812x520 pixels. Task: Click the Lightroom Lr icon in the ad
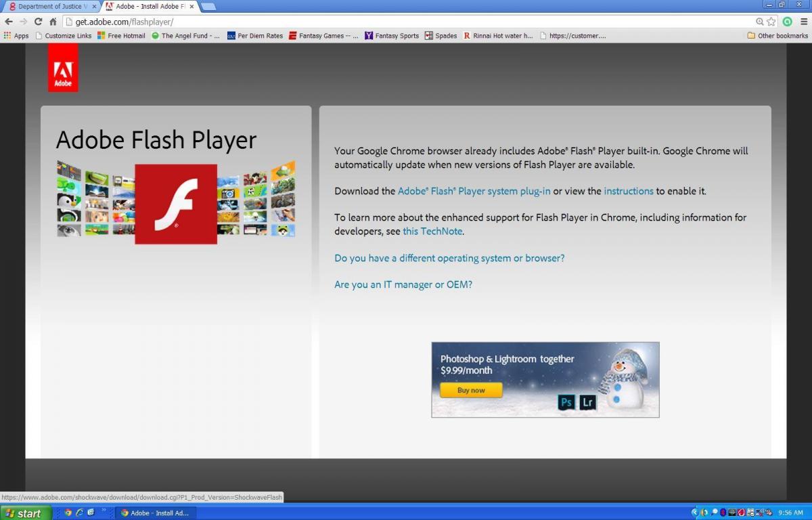(x=587, y=402)
